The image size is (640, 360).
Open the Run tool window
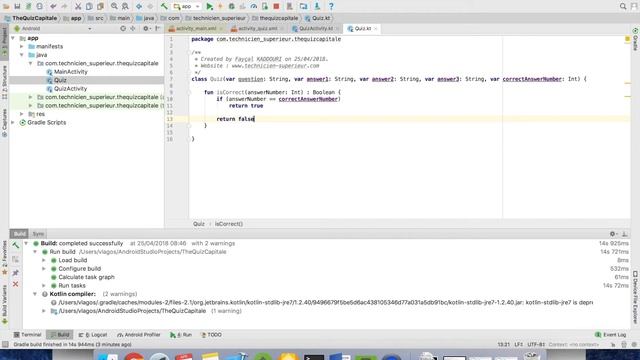click(181, 335)
